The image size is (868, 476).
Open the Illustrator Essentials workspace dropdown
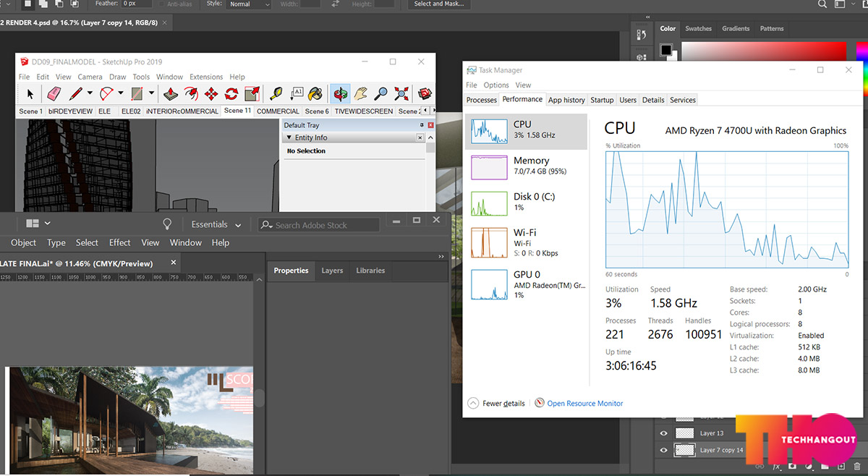pos(216,224)
